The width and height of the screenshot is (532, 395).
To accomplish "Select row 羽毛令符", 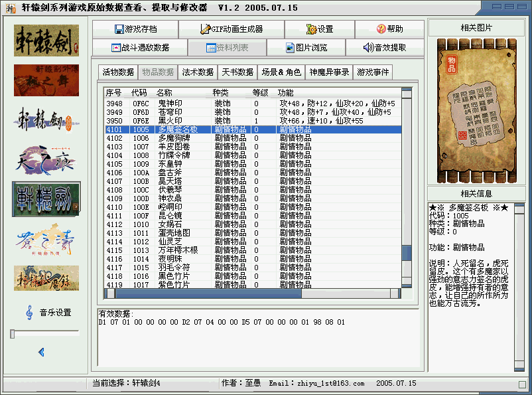I will coord(253,268).
